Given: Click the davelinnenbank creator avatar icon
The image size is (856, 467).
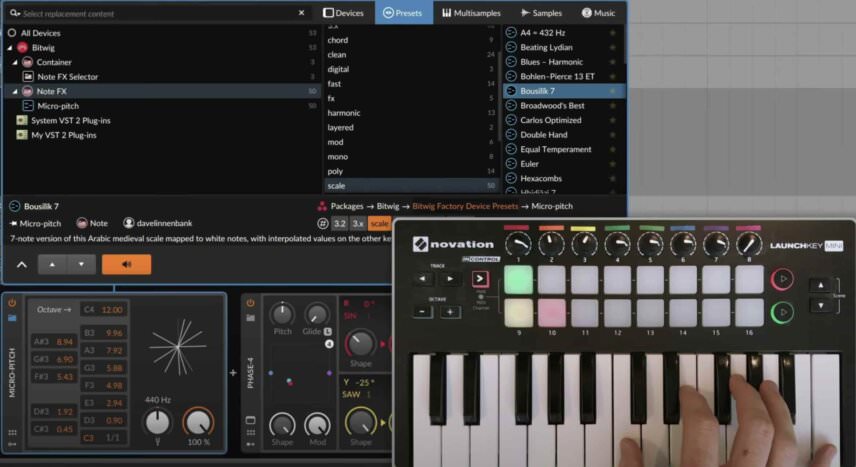Looking at the screenshot, I should click(x=128, y=223).
